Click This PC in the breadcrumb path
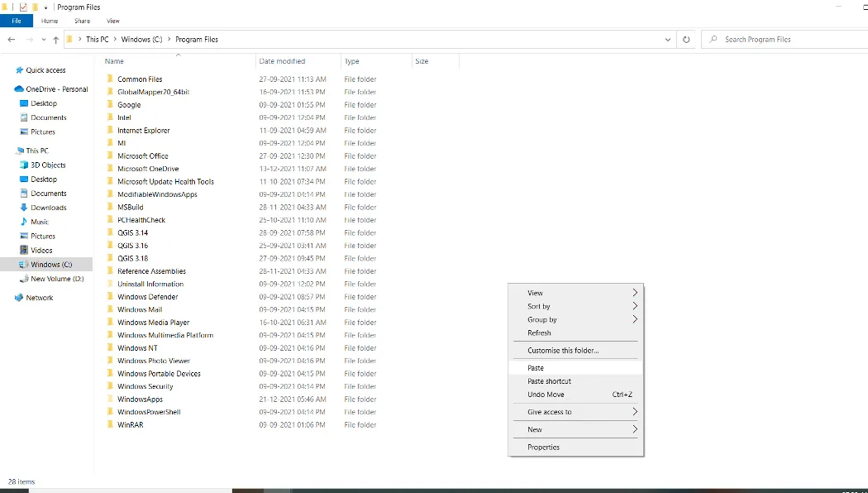Viewport: 868px width, 493px height. (98, 40)
